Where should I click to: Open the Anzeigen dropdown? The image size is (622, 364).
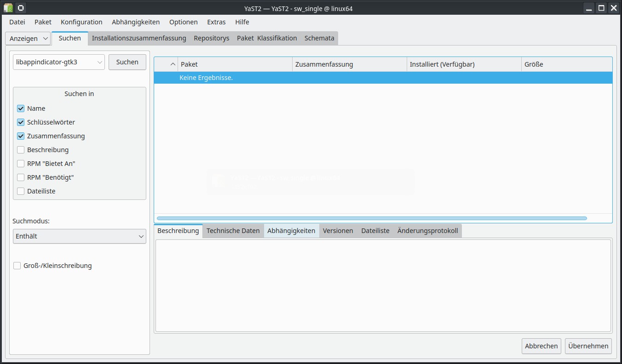pos(28,39)
